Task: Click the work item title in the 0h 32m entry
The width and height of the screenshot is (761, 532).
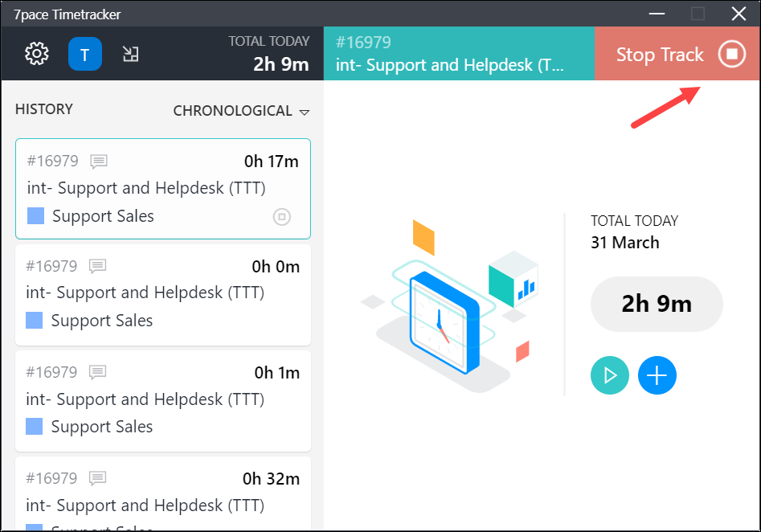Action: click(x=145, y=505)
